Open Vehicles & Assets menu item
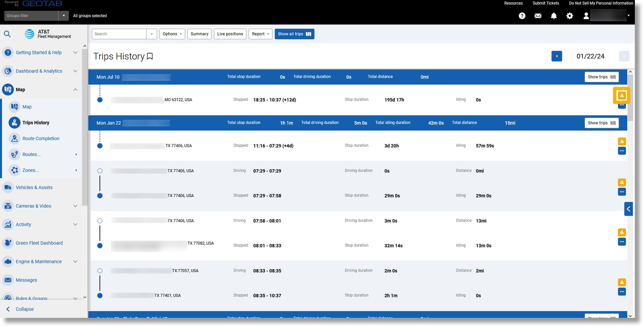This screenshot has height=327, width=644. click(x=34, y=187)
